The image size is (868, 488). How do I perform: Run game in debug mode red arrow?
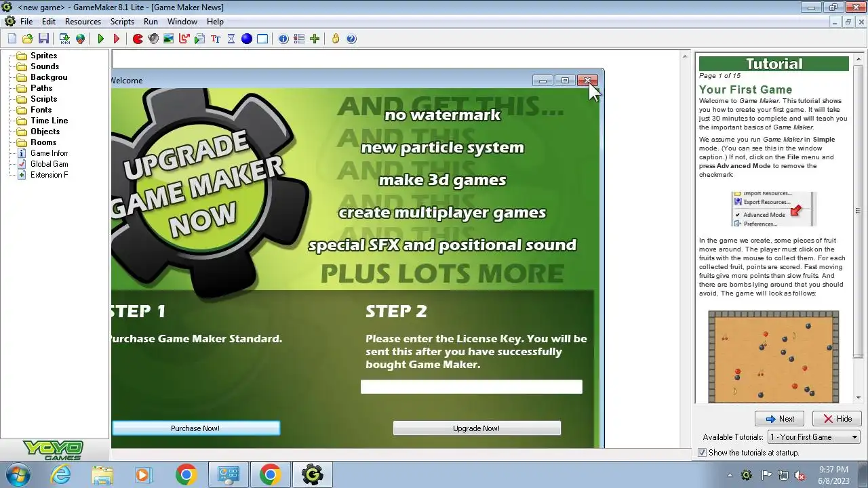pos(116,39)
